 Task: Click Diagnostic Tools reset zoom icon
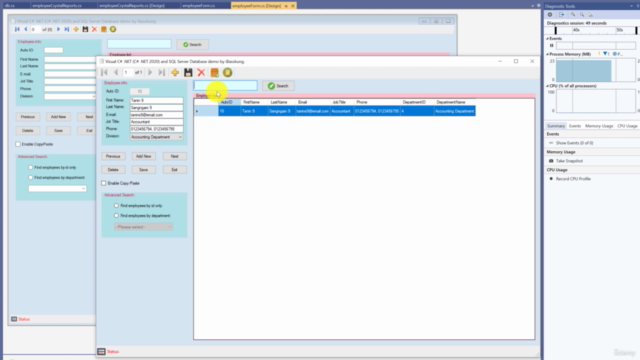coord(591,15)
